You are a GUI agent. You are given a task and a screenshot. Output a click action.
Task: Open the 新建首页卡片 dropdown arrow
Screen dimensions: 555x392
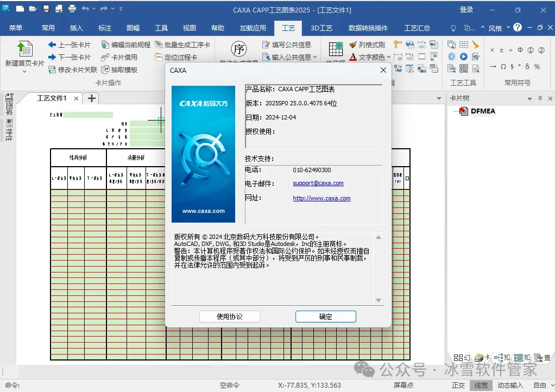click(24, 72)
